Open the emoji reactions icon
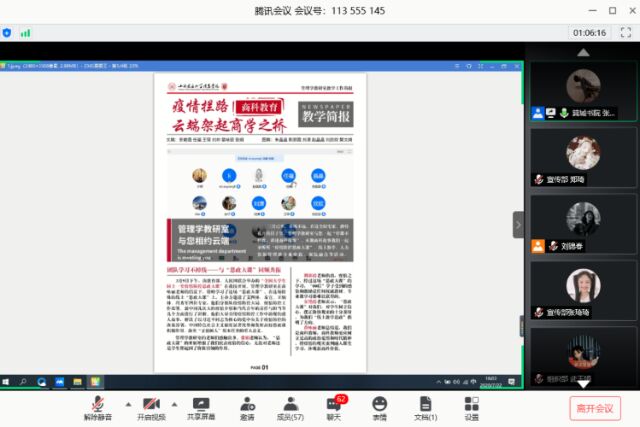The height and width of the screenshot is (427, 640). pyautogui.click(x=379, y=402)
